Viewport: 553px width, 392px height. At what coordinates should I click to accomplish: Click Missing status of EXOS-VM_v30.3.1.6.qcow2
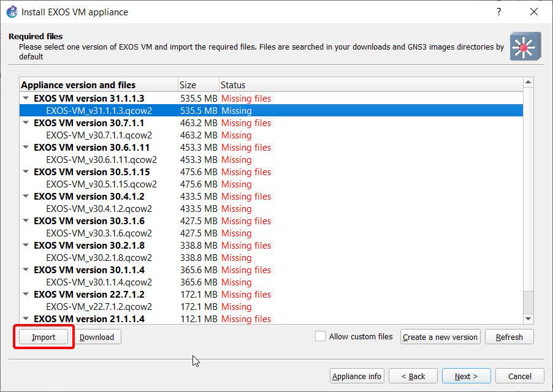(236, 233)
